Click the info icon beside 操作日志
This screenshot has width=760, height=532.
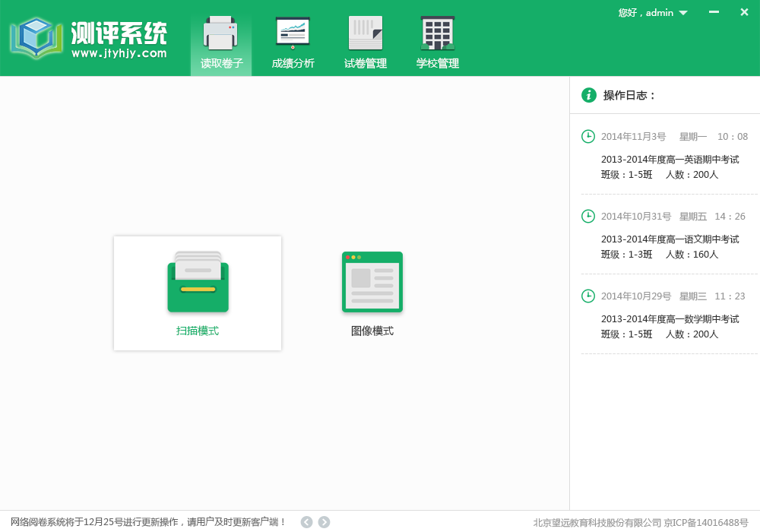(589, 95)
